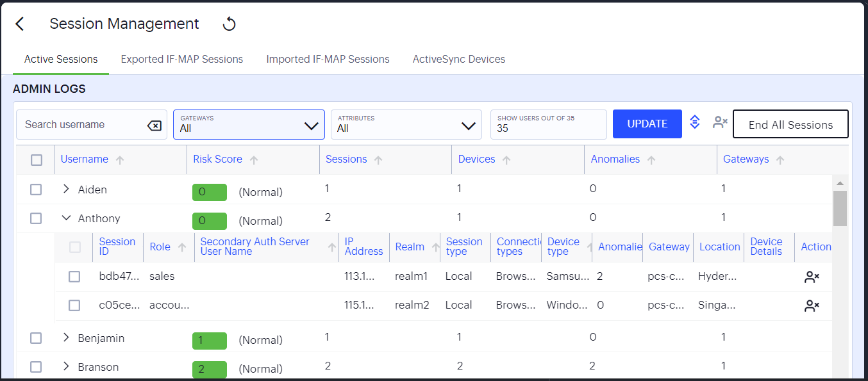Click the Samsu... device type cell

click(x=567, y=277)
